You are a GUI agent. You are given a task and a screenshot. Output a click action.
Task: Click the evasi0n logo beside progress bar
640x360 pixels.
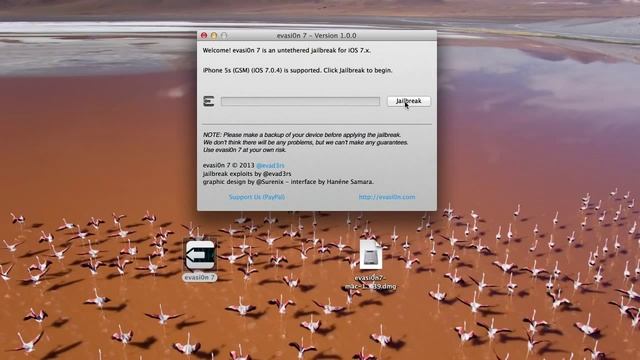(x=209, y=101)
